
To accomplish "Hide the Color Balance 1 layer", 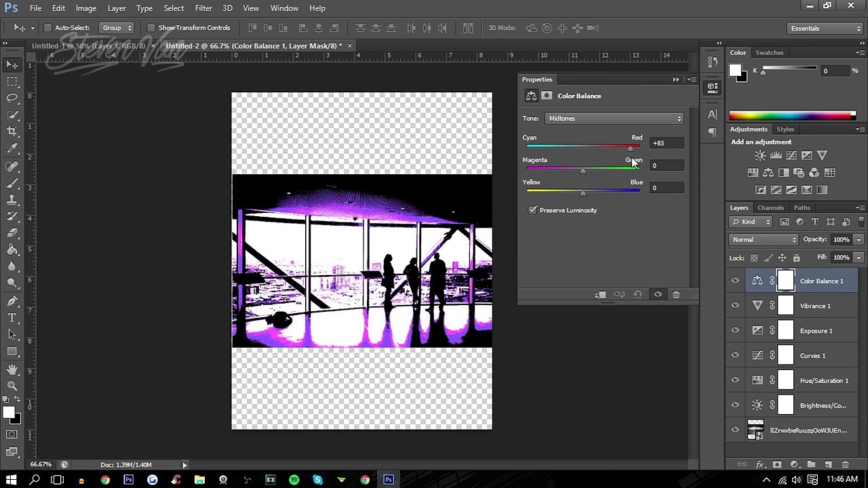I will [x=735, y=281].
